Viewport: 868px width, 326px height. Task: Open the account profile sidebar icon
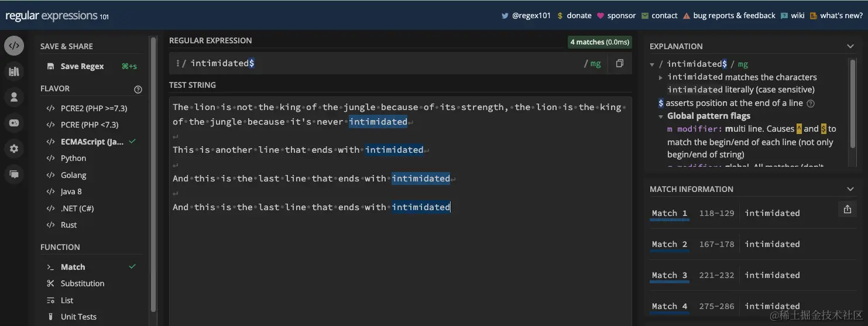pyautogui.click(x=14, y=97)
